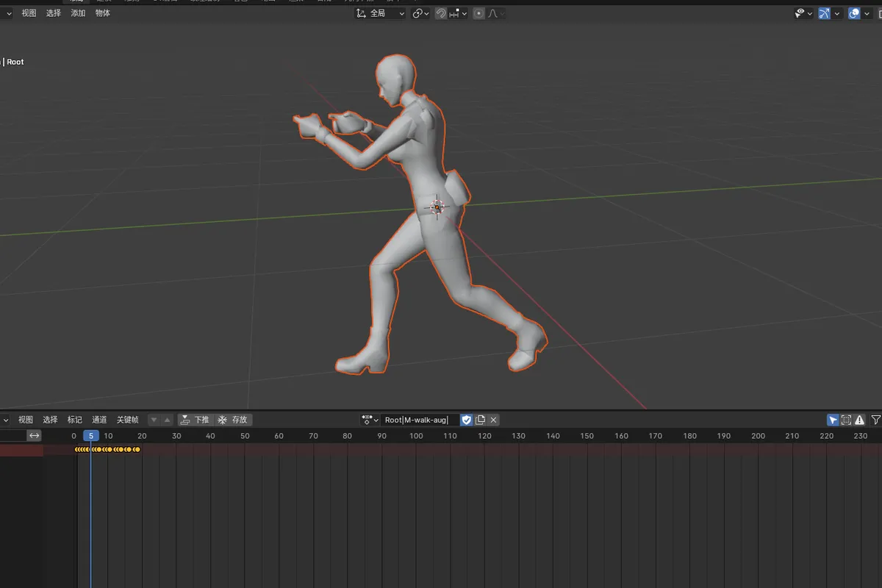Duplicate the action with new-copy icon

pos(480,420)
